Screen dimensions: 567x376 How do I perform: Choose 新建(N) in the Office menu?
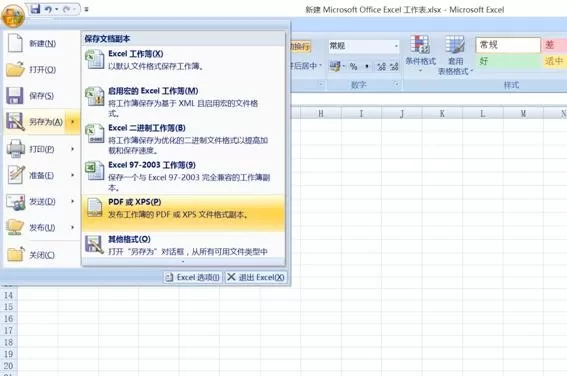pos(42,44)
